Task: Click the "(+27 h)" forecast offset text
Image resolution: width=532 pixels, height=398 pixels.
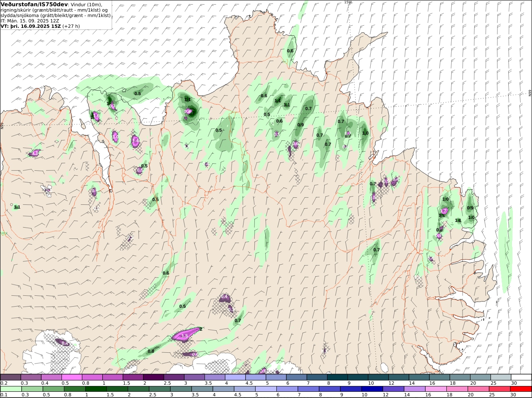Action: pos(71,26)
